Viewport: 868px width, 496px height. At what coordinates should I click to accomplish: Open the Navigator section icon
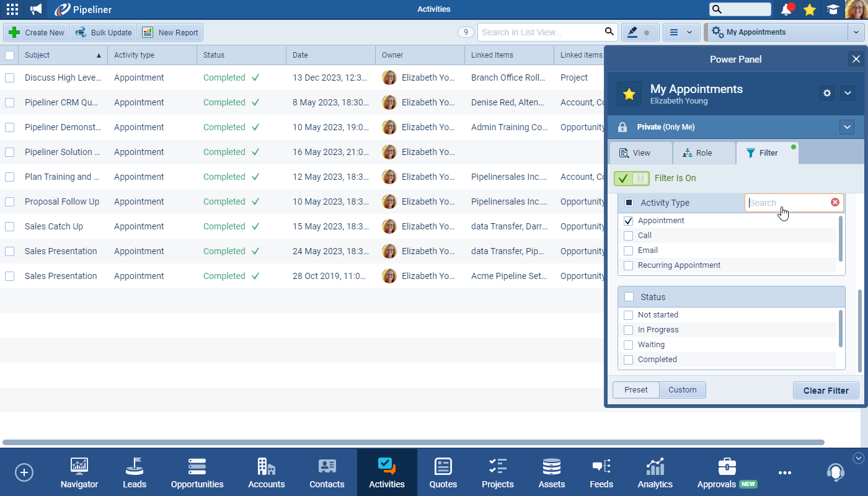pos(79,466)
